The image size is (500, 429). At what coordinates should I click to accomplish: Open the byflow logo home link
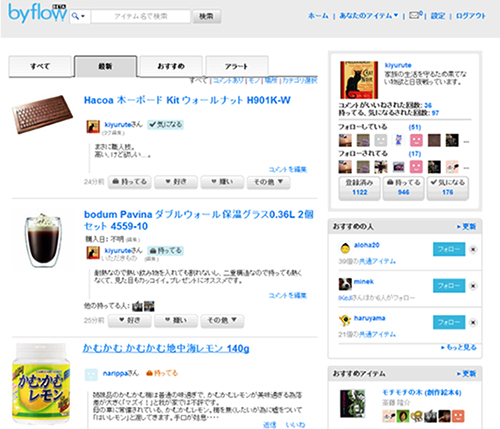[x=38, y=13]
